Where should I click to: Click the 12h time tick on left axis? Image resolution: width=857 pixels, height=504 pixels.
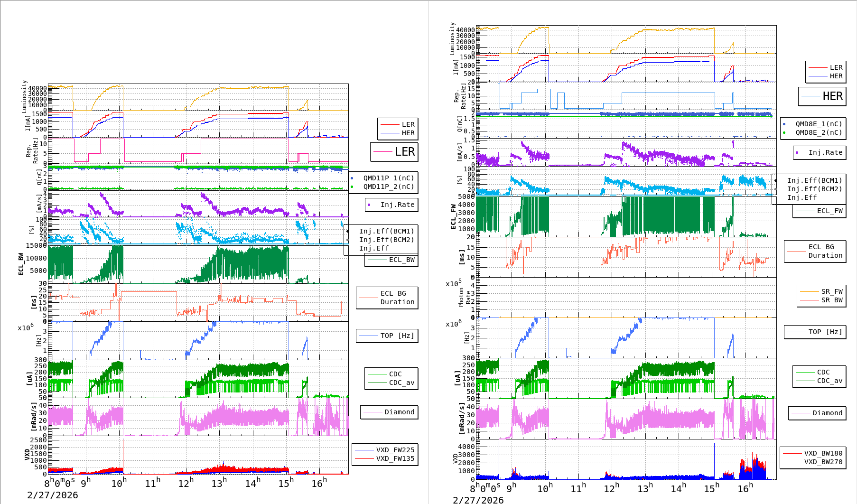tap(184, 483)
